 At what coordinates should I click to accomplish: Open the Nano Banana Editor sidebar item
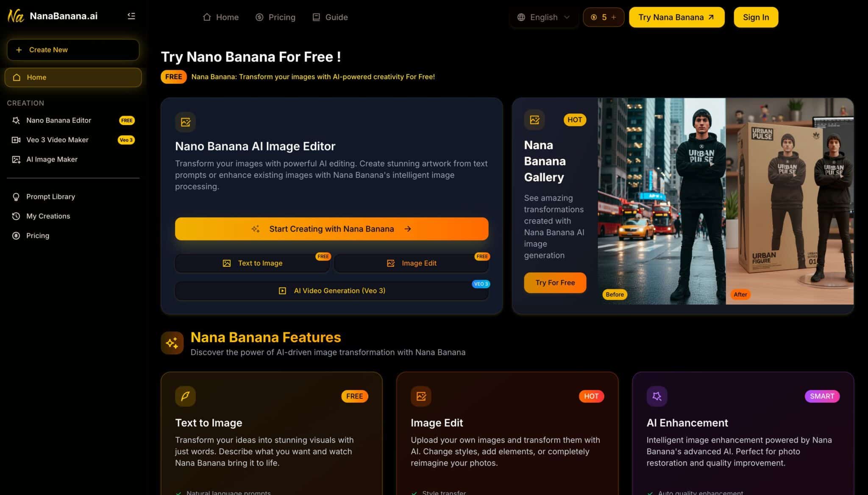[59, 120]
